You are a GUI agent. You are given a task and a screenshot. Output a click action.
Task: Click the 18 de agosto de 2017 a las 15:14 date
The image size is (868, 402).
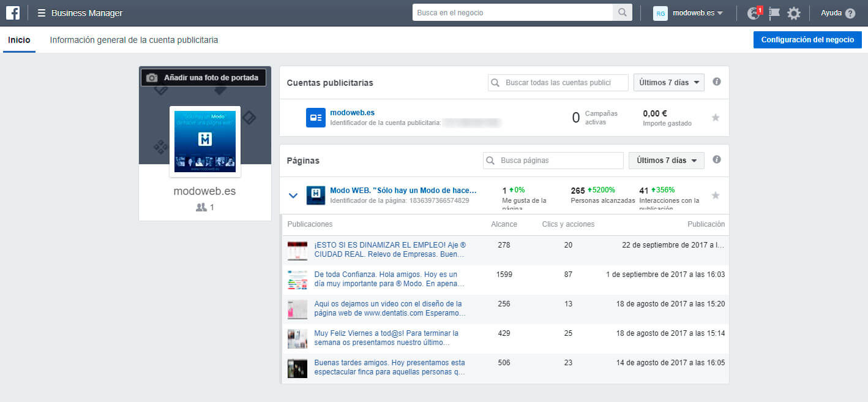(670, 333)
